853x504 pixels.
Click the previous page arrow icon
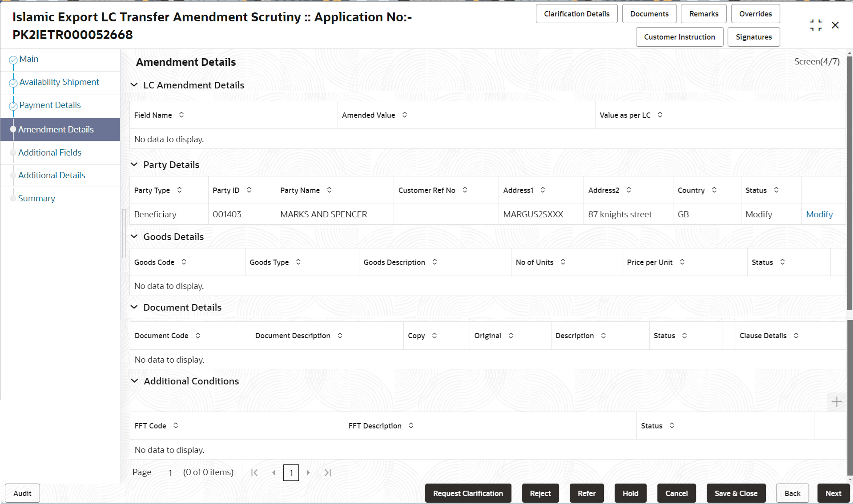(274, 472)
